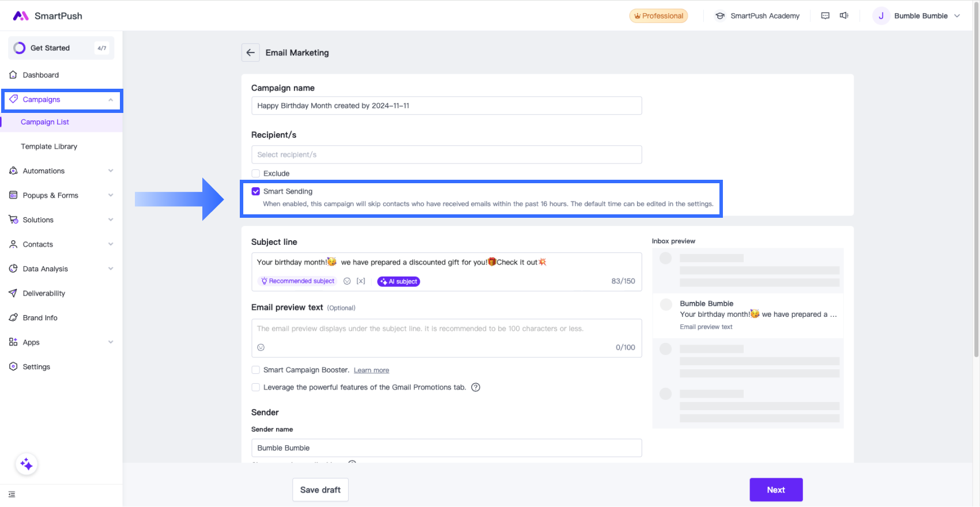Click the Gmail Promotions help icon
The height and width of the screenshot is (507, 980).
(x=476, y=387)
